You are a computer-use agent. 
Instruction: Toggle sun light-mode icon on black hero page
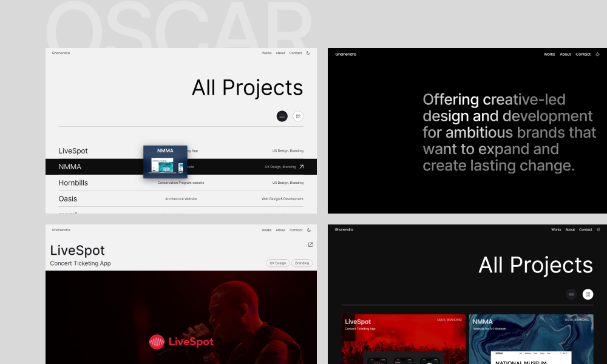click(x=598, y=55)
